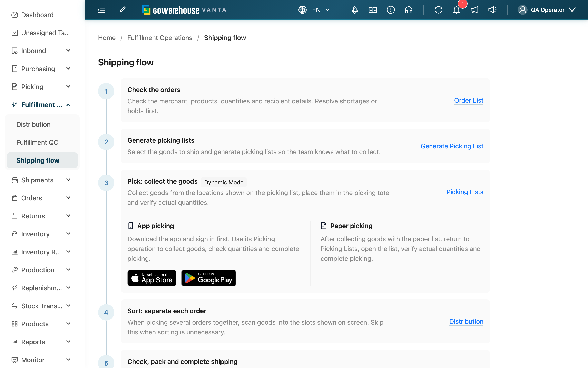Click the exclamation info circle icon

(x=391, y=10)
